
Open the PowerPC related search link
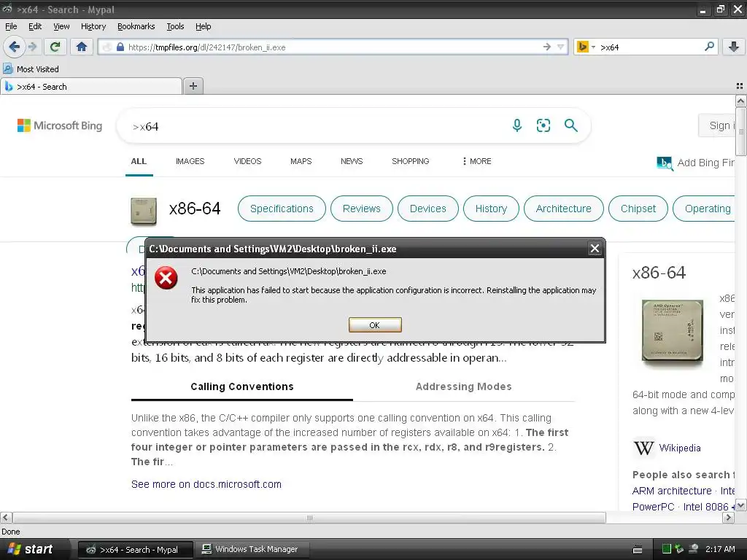click(653, 507)
